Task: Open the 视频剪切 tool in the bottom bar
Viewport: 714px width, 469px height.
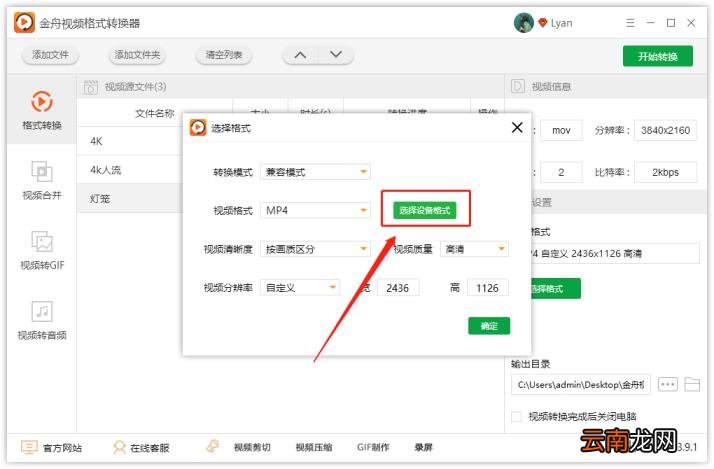Action: pyautogui.click(x=252, y=448)
